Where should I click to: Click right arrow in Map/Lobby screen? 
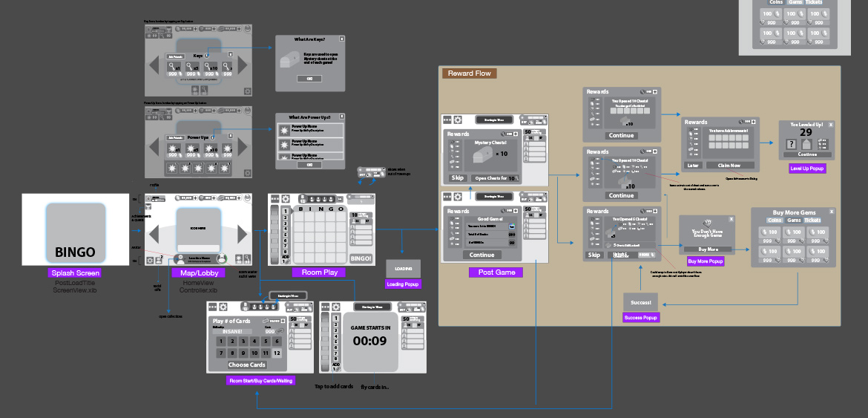click(x=242, y=234)
